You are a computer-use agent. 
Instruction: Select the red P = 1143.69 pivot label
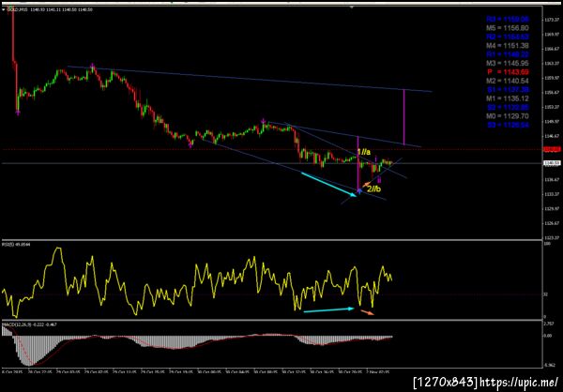click(508, 72)
